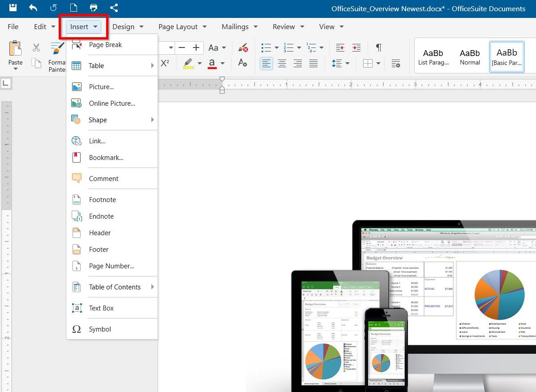
Task: Click the Save icon in title bar
Action: pyautogui.click(x=13, y=8)
